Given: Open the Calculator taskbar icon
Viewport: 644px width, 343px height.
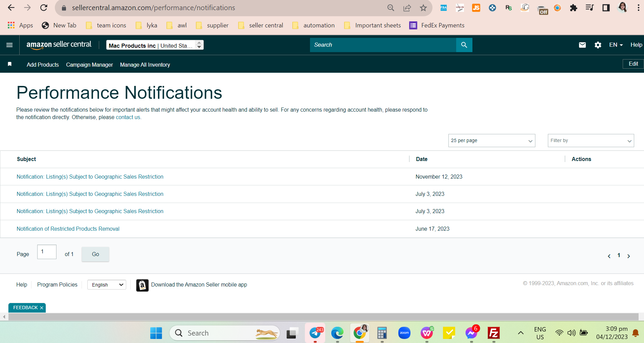Looking at the screenshot, I should pyautogui.click(x=382, y=333).
